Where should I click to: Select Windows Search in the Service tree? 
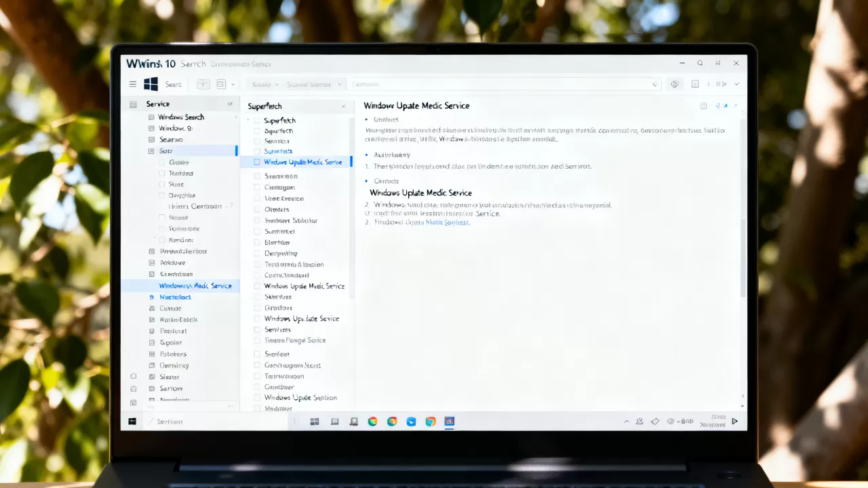coord(181,117)
